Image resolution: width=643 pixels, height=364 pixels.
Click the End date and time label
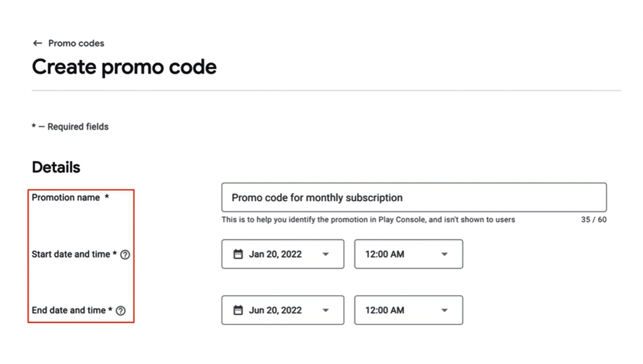69,310
